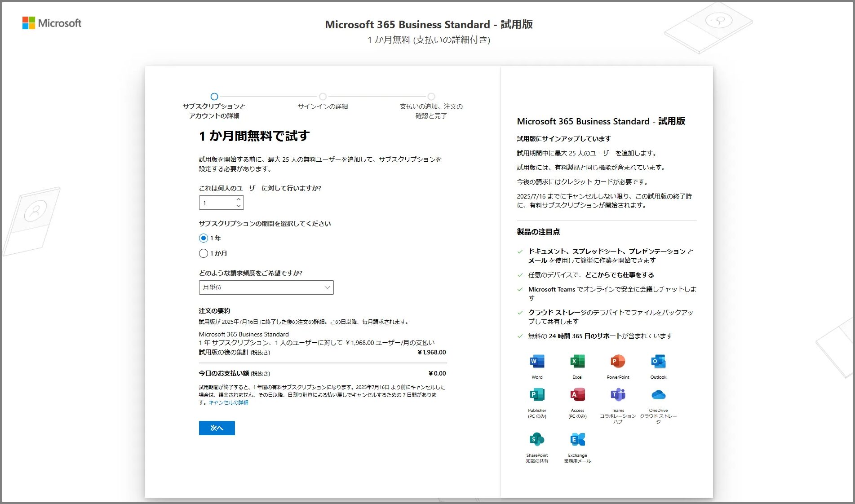855x504 pixels.
Task: Click the Microsoft logo
Action: click(52, 23)
